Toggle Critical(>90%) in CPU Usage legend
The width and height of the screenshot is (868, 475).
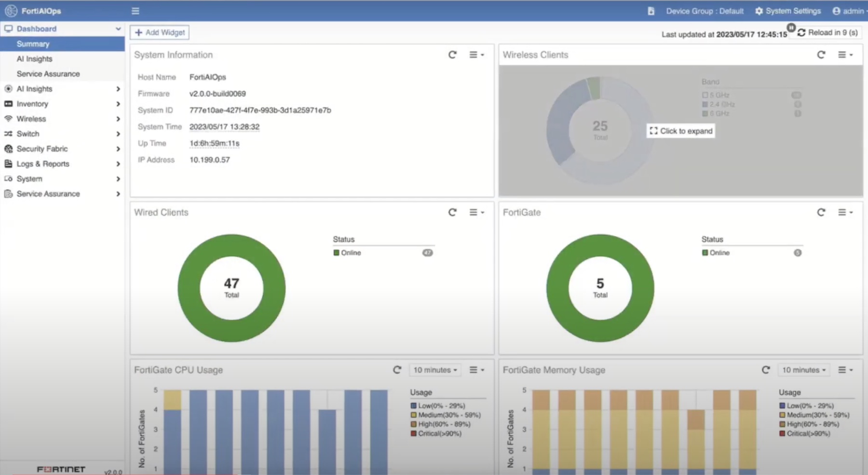[436, 433]
